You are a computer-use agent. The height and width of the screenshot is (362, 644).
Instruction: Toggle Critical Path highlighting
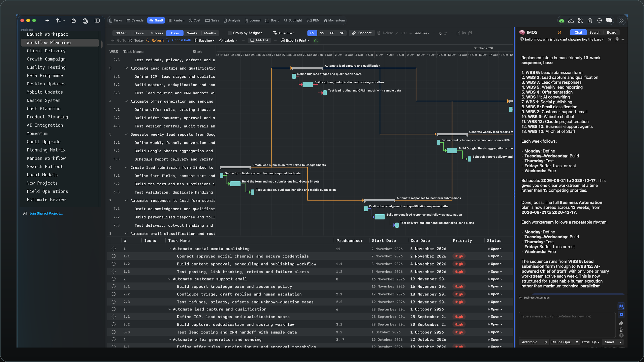179,40
